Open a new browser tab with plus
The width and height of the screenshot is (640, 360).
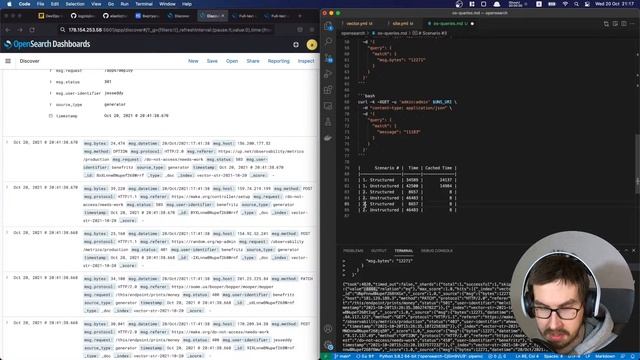(300, 16)
